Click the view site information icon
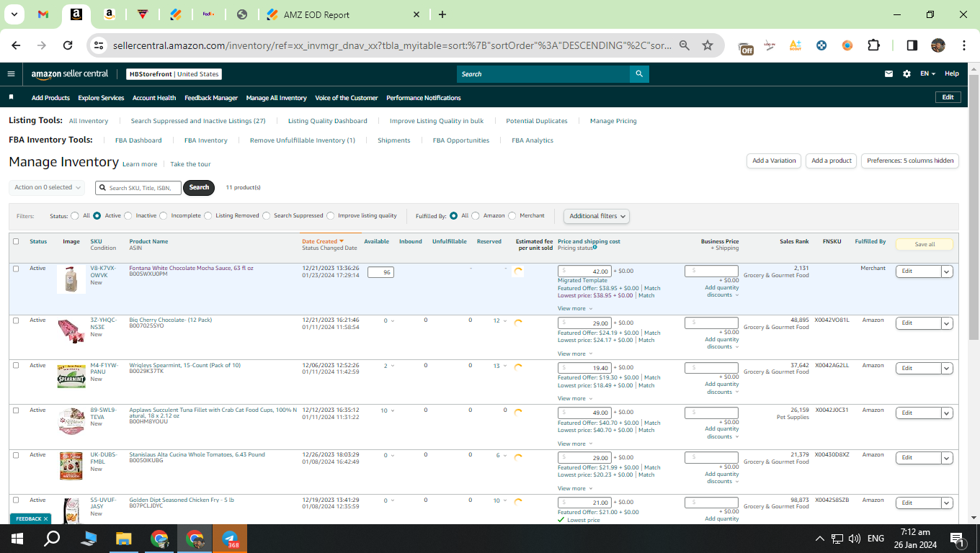The width and height of the screenshot is (980, 553). 99,45
